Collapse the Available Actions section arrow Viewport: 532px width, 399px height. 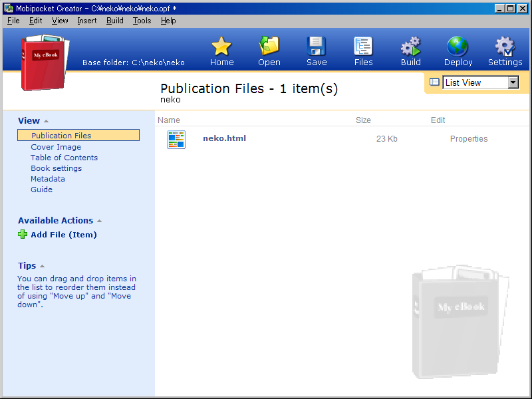99,221
